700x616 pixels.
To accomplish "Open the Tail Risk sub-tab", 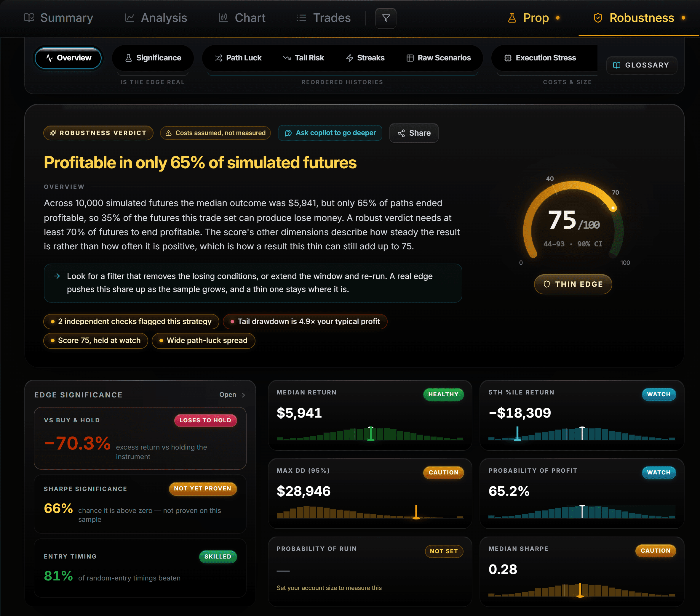I will click(303, 58).
